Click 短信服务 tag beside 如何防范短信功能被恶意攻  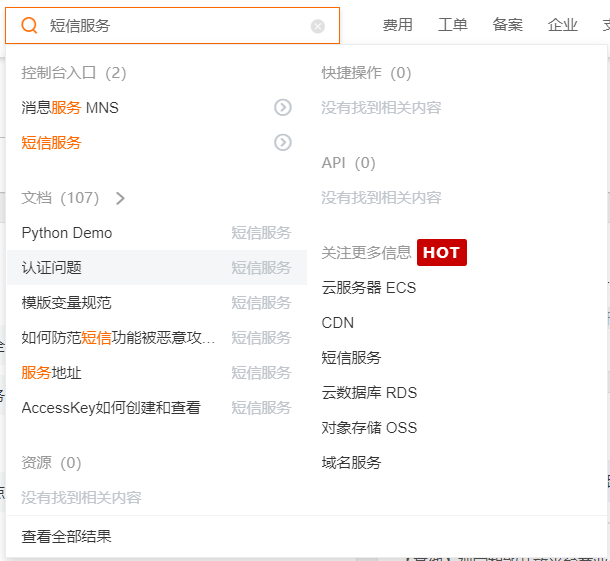point(261,338)
